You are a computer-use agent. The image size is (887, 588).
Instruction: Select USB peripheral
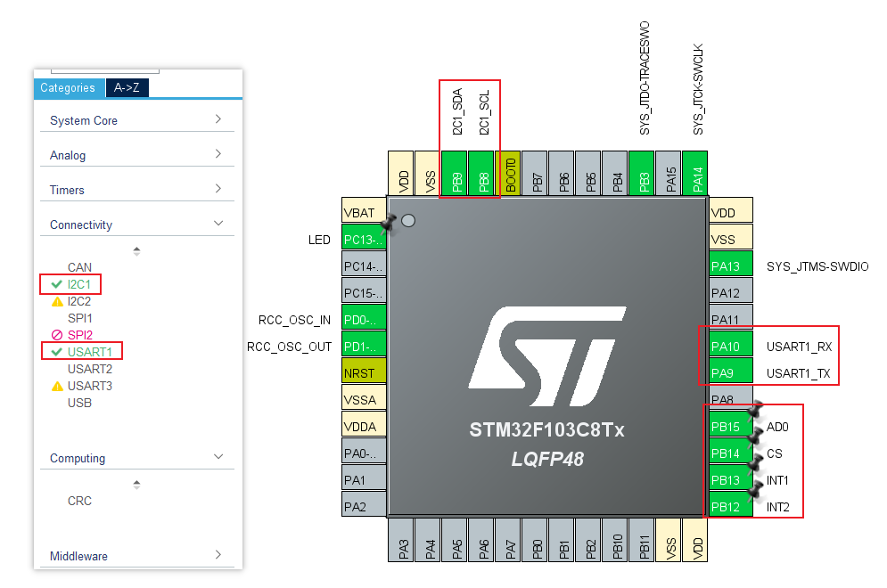point(79,403)
